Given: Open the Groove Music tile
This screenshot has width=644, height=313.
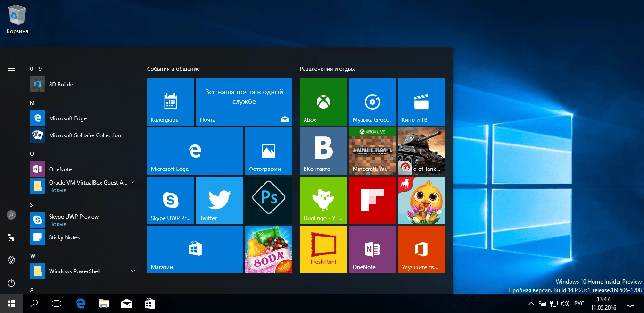Looking at the screenshot, I should pyautogui.click(x=372, y=102).
